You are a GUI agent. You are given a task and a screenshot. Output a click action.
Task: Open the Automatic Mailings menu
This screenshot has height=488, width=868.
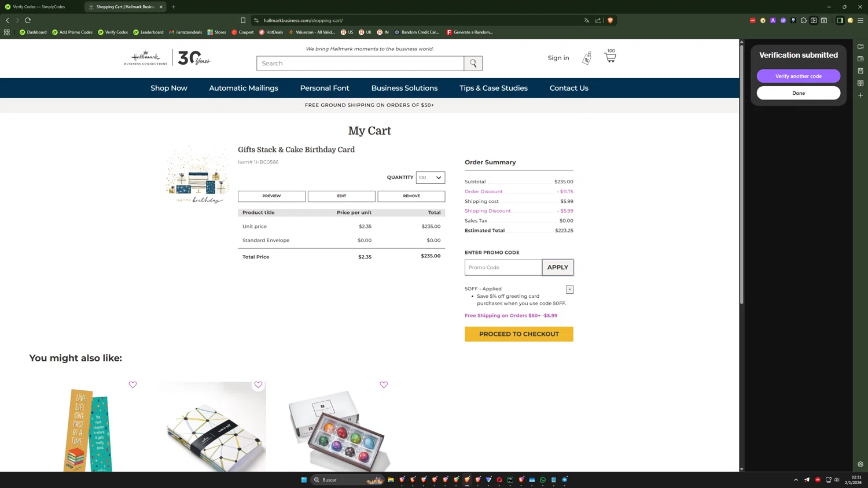click(244, 88)
